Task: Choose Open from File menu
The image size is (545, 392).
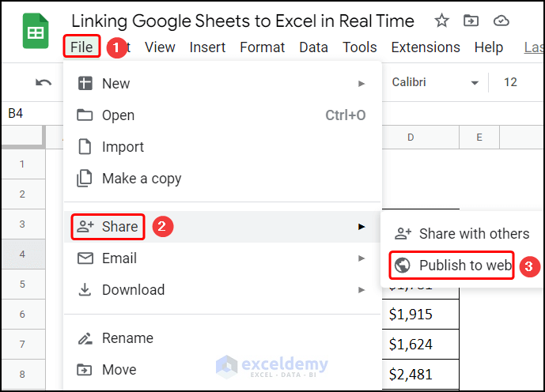Action: [x=222, y=115]
